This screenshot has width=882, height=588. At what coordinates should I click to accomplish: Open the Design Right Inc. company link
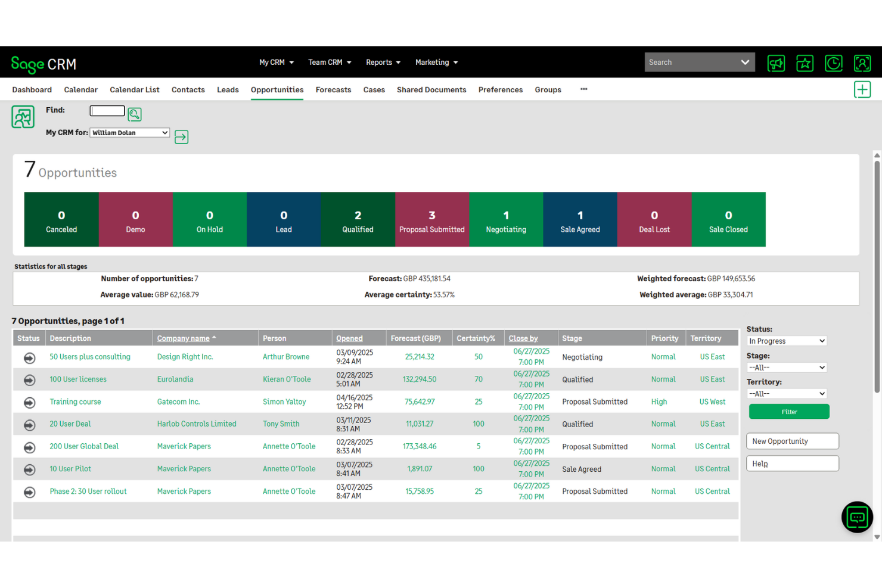pyautogui.click(x=185, y=357)
